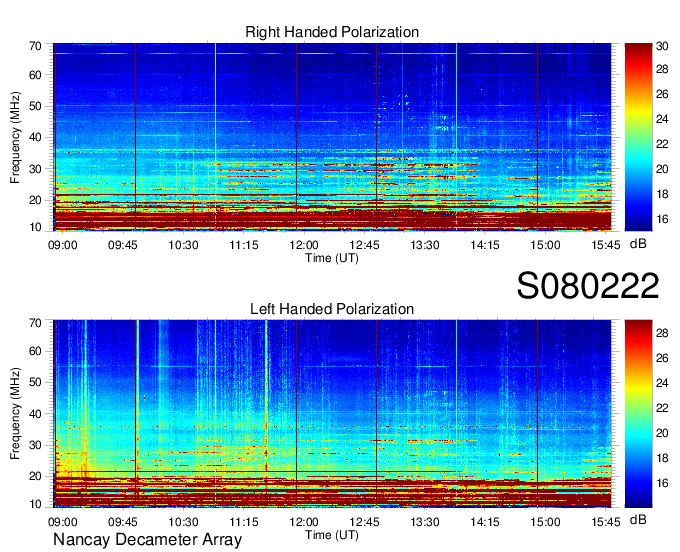This screenshot has width=680, height=552.
Task: Click "10" frequency tick of Right Handed plot
Action: 35,227
